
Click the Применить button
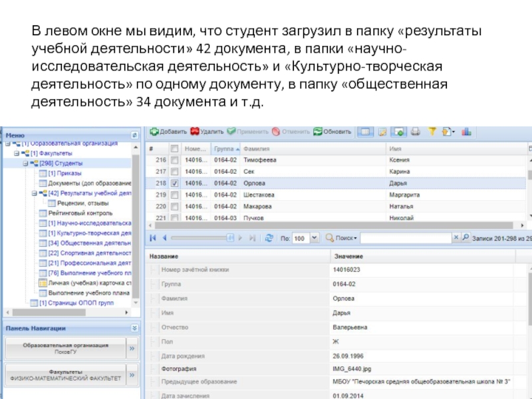(x=248, y=132)
